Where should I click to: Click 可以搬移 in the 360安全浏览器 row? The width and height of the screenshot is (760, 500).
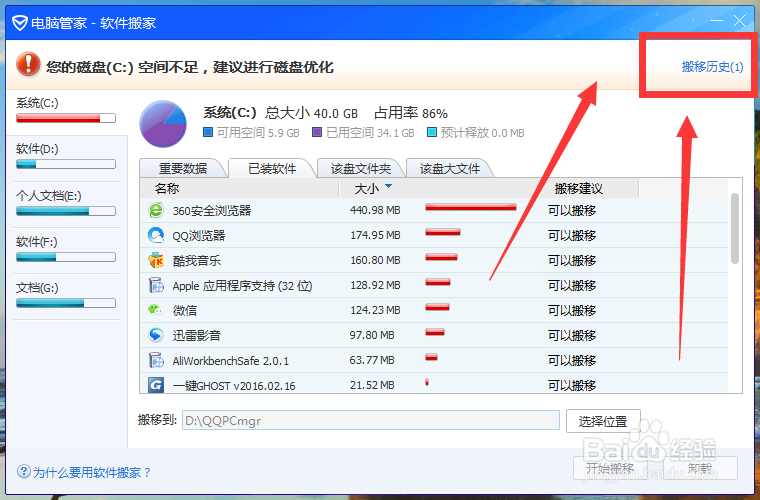click(x=572, y=211)
